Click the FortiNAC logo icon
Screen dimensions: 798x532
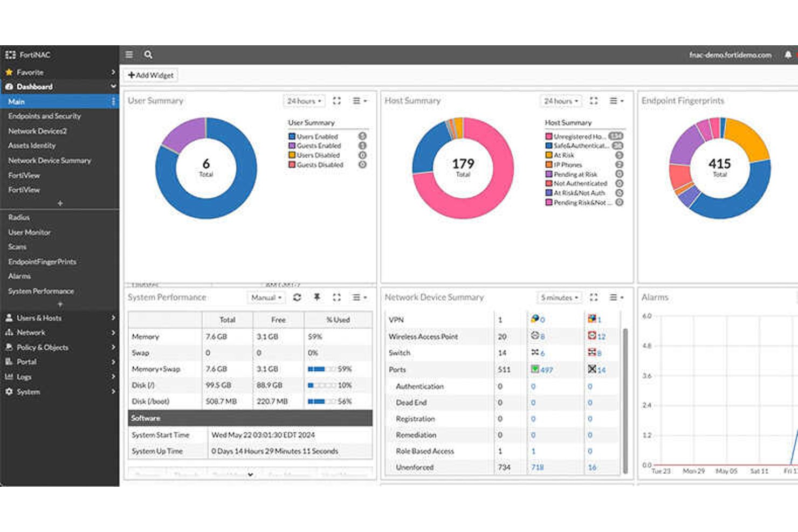pyautogui.click(x=10, y=54)
